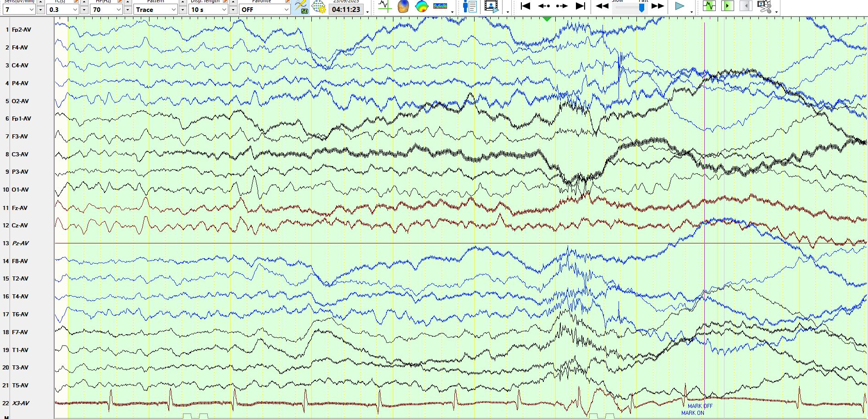
Task: Open the spectral density array view
Action: (440, 6)
